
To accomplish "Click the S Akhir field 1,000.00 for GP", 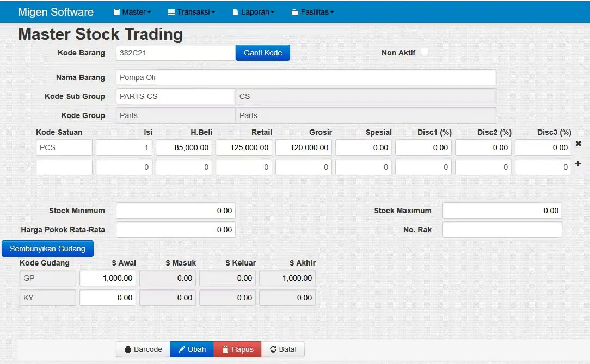I will click(287, 278).
